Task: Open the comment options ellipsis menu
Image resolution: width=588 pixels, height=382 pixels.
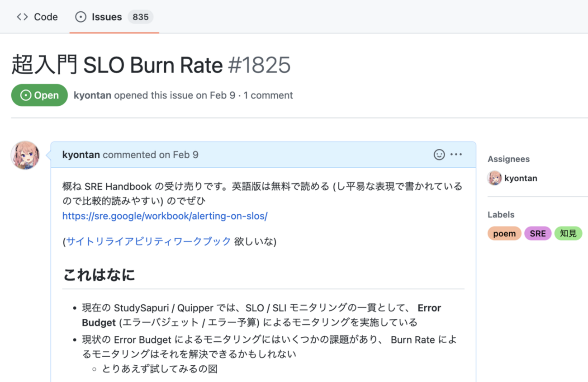Action: (x=456, y=155)
